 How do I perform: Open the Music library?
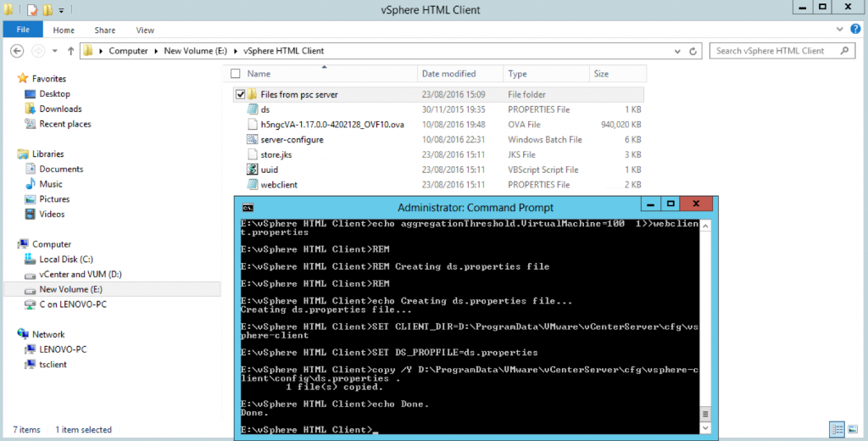click(50, 184)
